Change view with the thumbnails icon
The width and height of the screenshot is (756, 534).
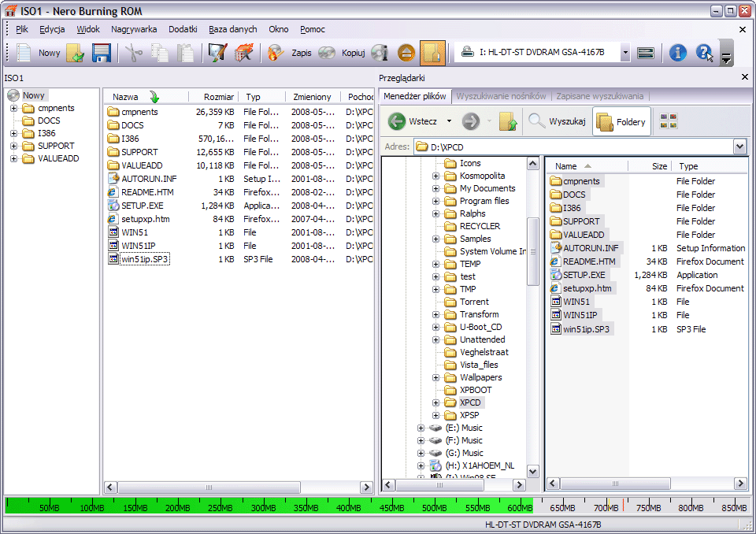coord(669,121)
